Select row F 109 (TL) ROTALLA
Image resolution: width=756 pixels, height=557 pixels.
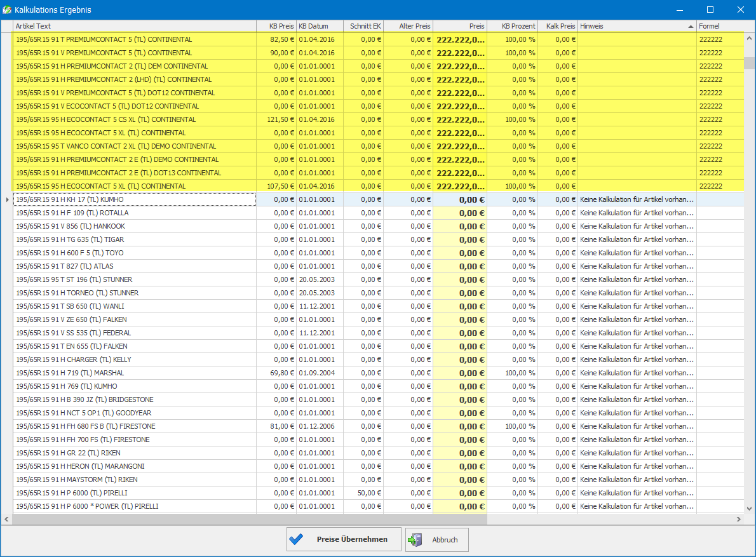(379, 213)
